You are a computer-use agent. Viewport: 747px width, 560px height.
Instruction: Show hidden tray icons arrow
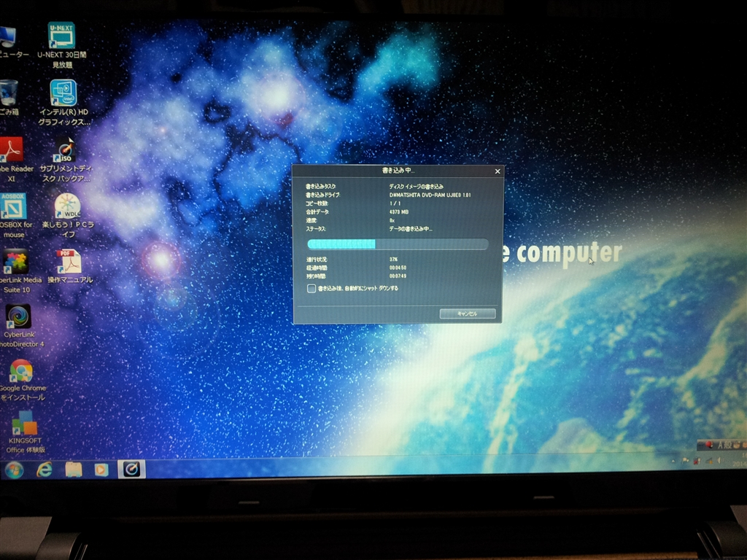tap(673, 461)
